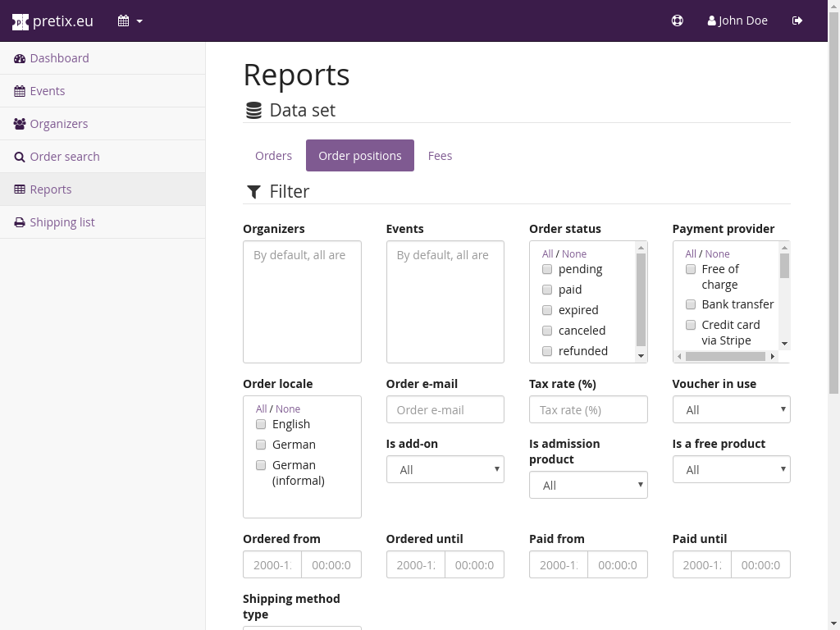Viewport: 840px width, 630px height.
Task: Click the life ring help icon
Action: click(677, 21)
